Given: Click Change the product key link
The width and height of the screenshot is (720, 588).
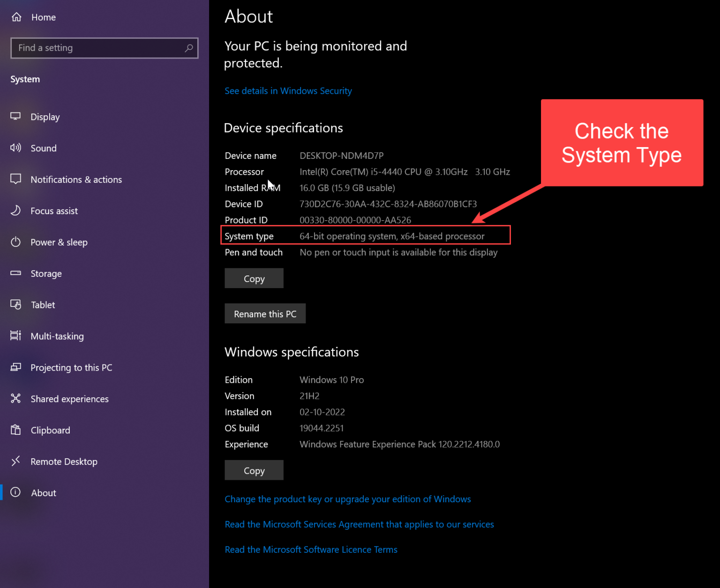Looking at the screenshot, I should (347, 499).
